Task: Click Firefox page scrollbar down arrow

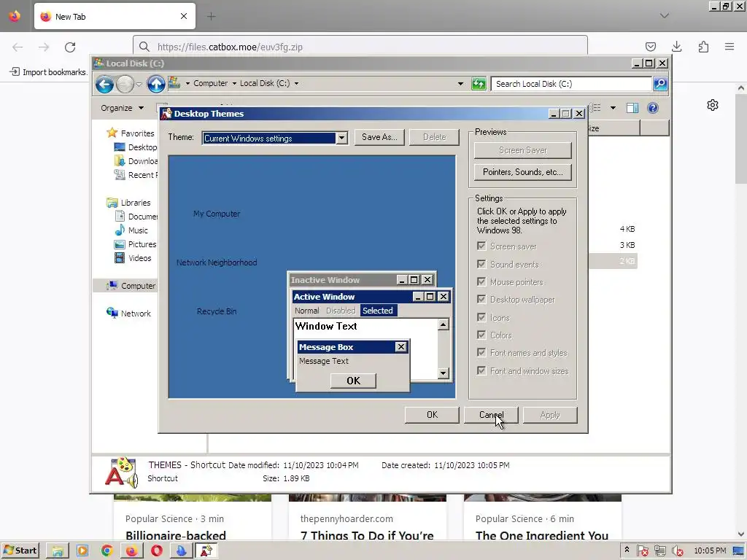Action: click(x=741, y=534)
